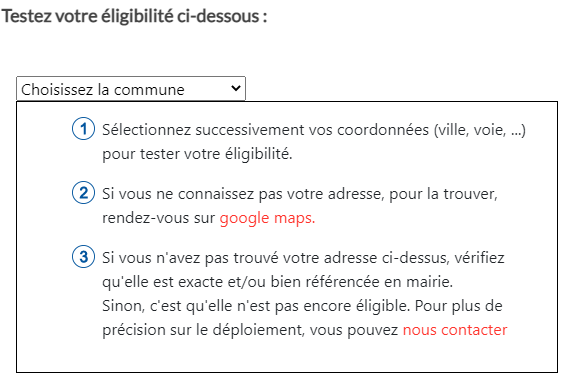This screenshot has height=388, width=572.
Task: Click 'Si vous ne connaissez pas votre adresse' text
Action: tap(243, 194)
